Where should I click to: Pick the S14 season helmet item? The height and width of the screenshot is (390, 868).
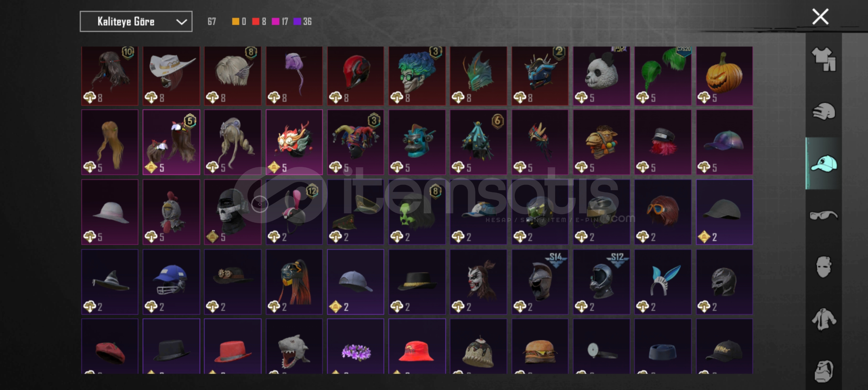tap(540, 282)
